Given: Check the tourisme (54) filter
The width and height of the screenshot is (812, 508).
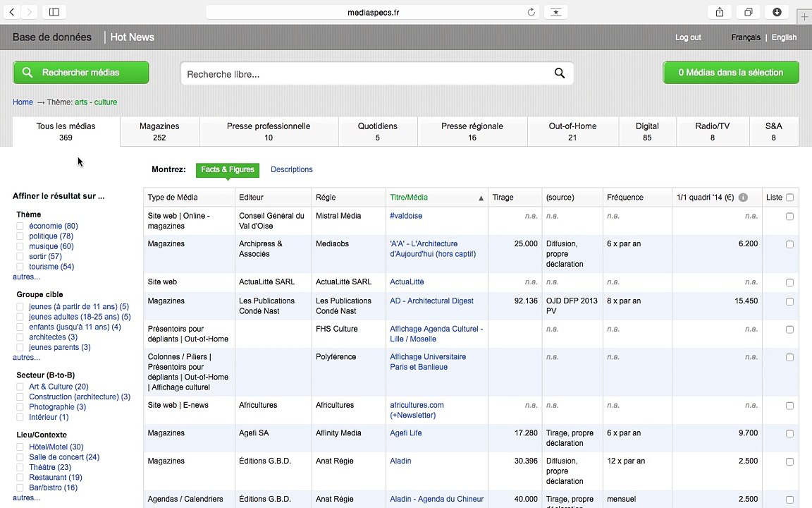Looking at the screenshot, I should point(20,267).
